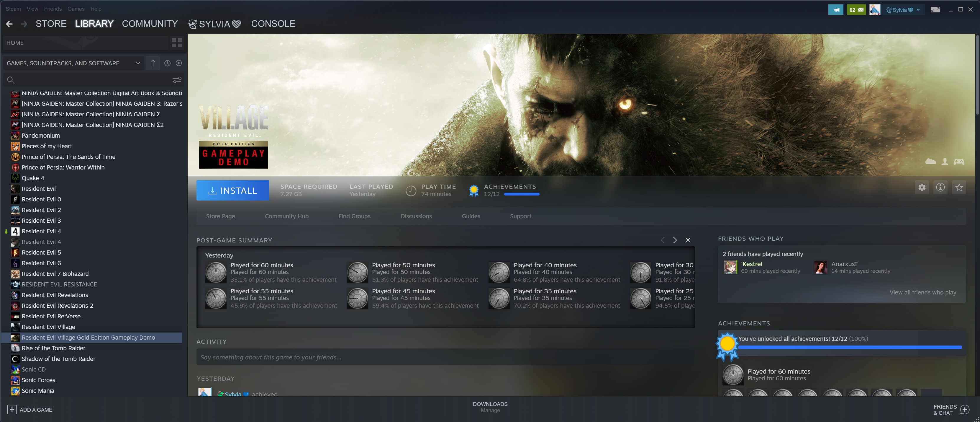Switch library to grid collections view
The width and height of the screenshot is (980, 422).
point(176,43)
